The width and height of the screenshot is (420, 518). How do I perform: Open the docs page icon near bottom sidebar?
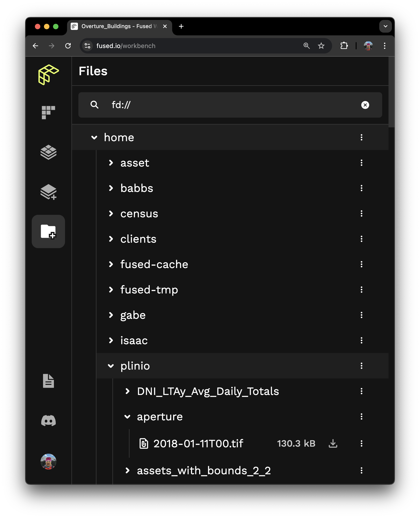click(48, 381)
